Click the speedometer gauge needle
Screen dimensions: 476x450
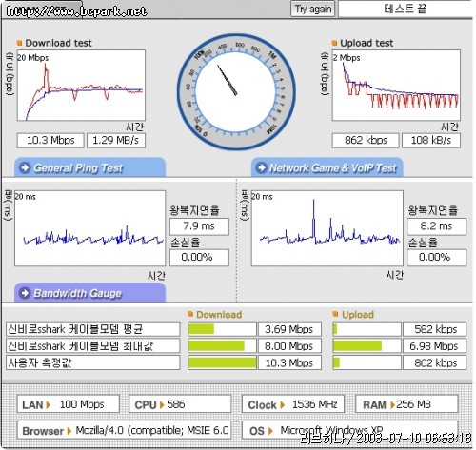(228, 80)
